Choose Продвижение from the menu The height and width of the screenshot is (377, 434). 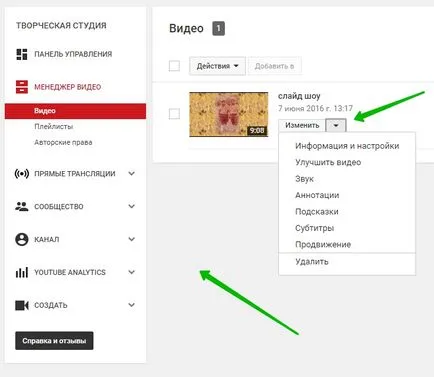point(347,244)
